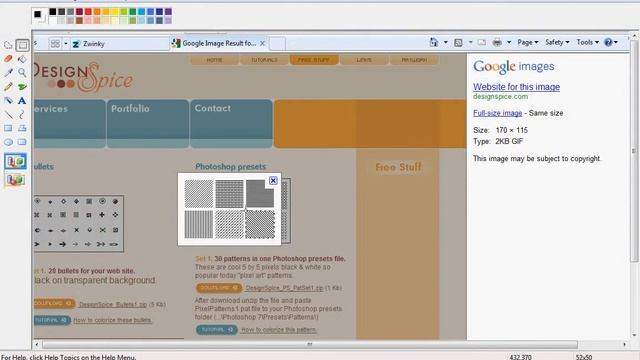Screen dimensions: 640x360
Task: Click the browser Home icon
Action: tap(433, 42)
